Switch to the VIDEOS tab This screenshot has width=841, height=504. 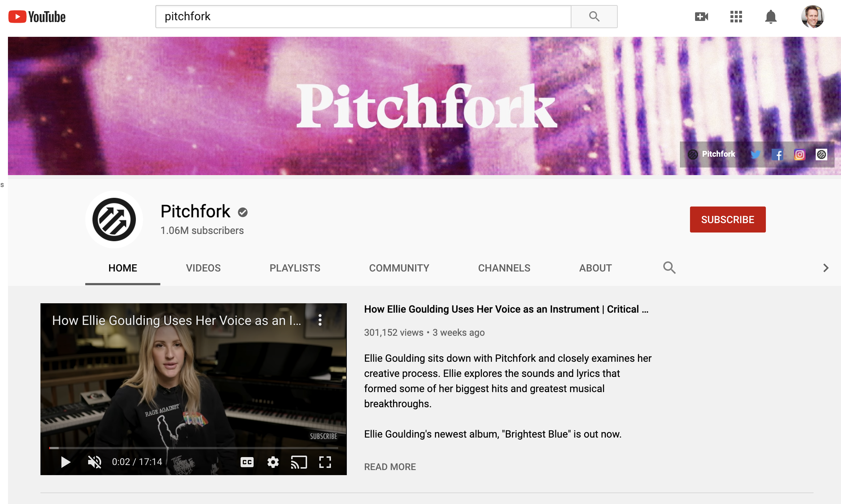pos(203,268)
